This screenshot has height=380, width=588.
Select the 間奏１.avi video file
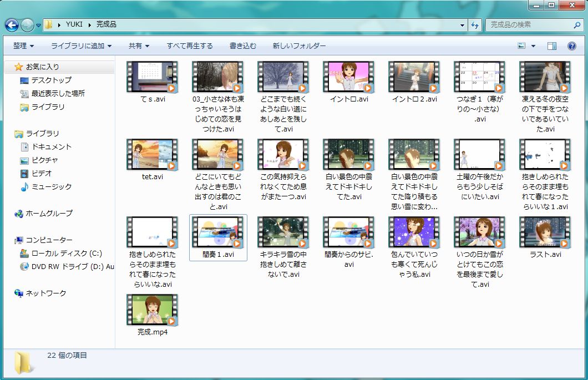point(218,238)
